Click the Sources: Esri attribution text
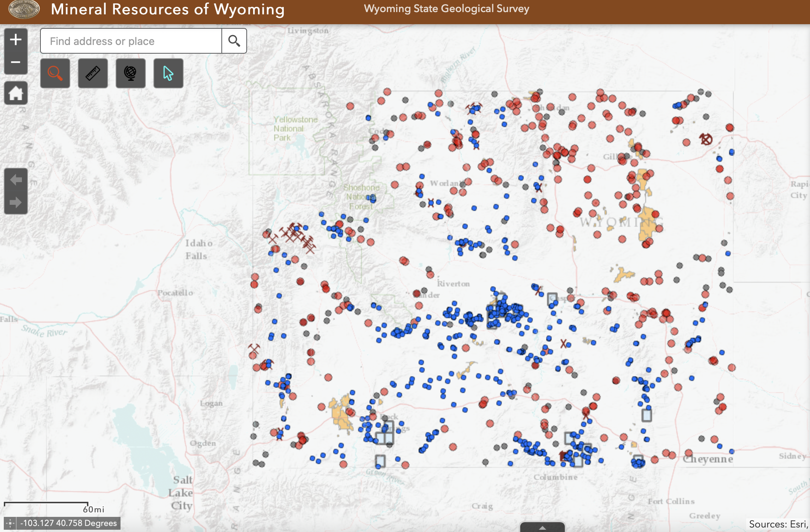This screenshot has height=532, width=810. pyautogui.click(x=778, y=524)
